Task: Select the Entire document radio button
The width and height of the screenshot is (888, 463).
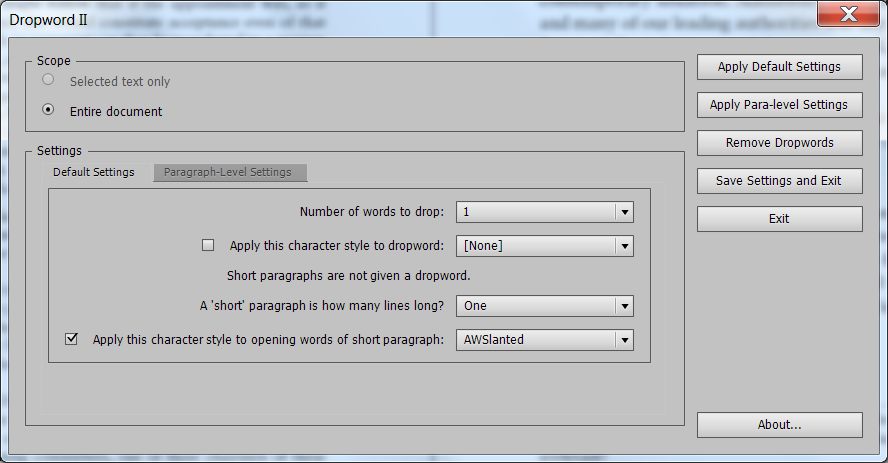Action: tap(48, 110)
